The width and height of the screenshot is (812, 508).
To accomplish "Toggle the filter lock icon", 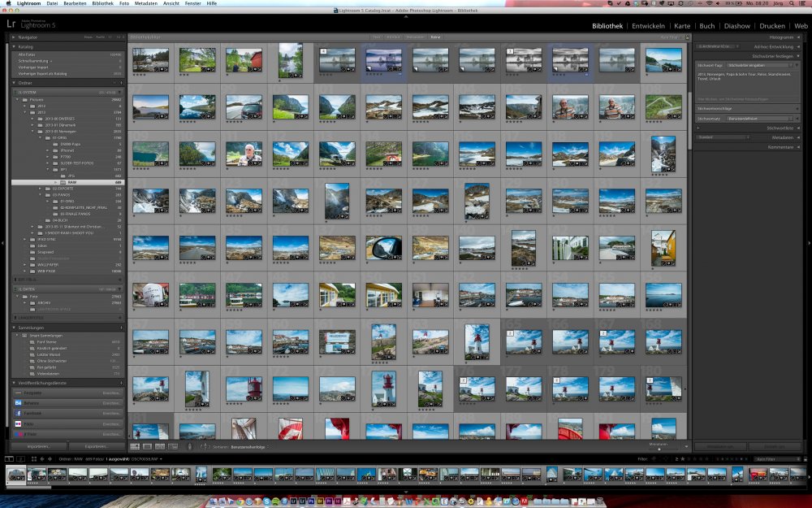I will tap(805, 458).
